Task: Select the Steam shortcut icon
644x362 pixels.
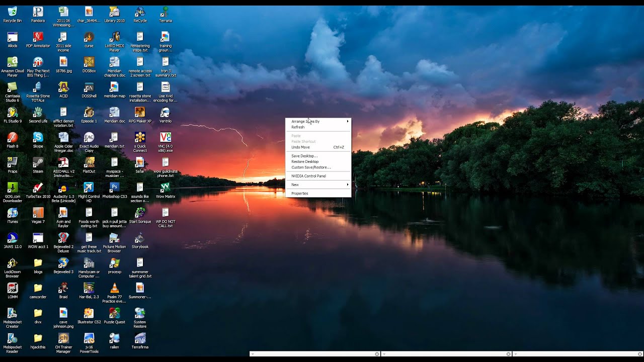Action: (x=38, y=165)
